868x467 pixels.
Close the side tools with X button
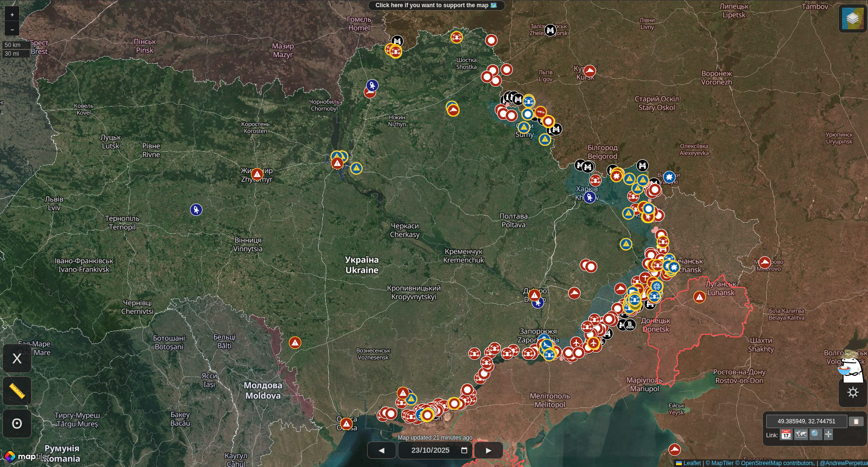[x=17, y=359]
